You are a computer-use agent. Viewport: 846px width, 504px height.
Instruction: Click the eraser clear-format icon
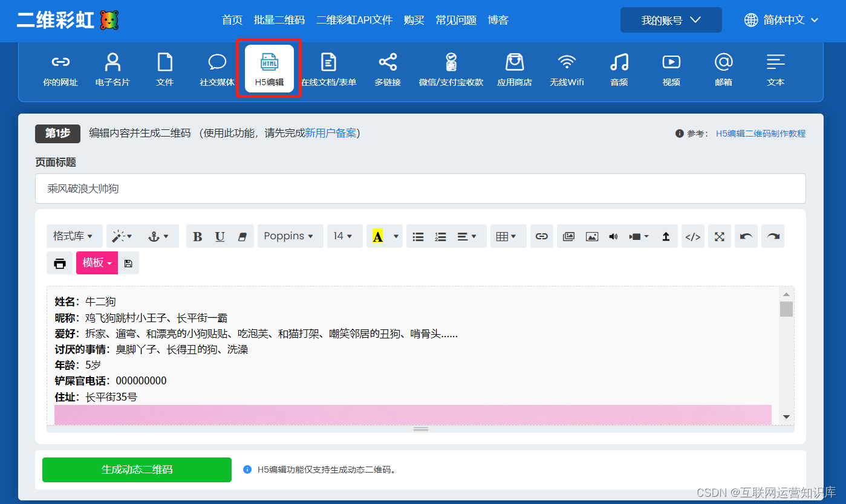(242, 236)
